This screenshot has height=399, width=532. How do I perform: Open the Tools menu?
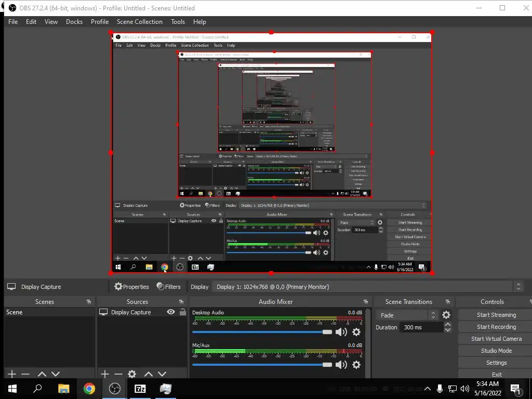click(178, 22)
